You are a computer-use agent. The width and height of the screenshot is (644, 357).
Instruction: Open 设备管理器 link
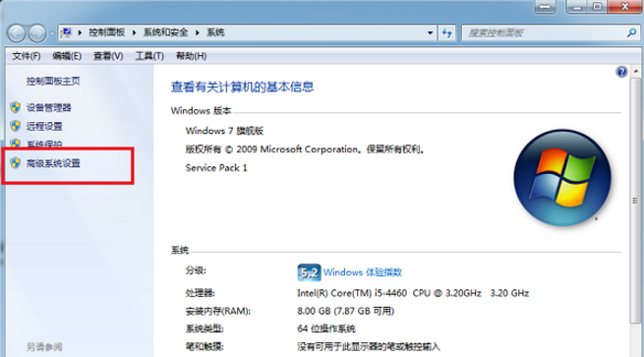pyautogui.click(x=49, y=107)
